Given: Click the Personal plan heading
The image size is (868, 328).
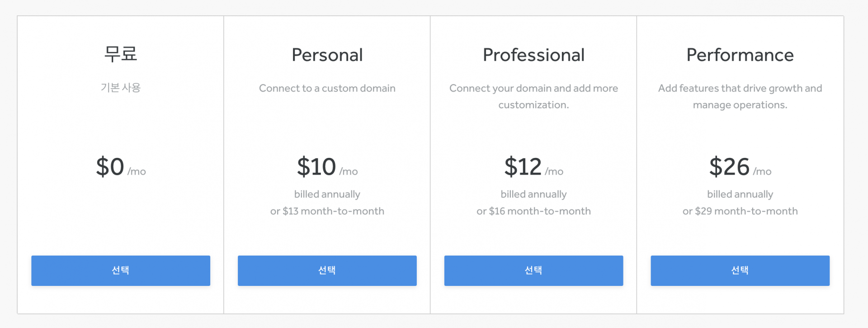Looking at the screenshot, I should point(327,55).
